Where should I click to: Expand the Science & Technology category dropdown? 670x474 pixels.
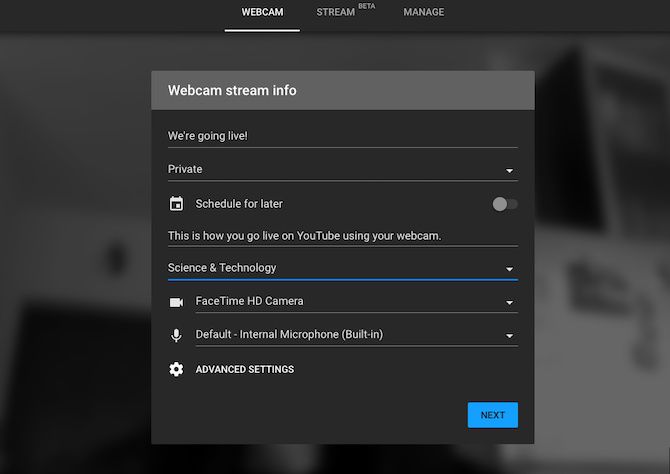point(342,268)
